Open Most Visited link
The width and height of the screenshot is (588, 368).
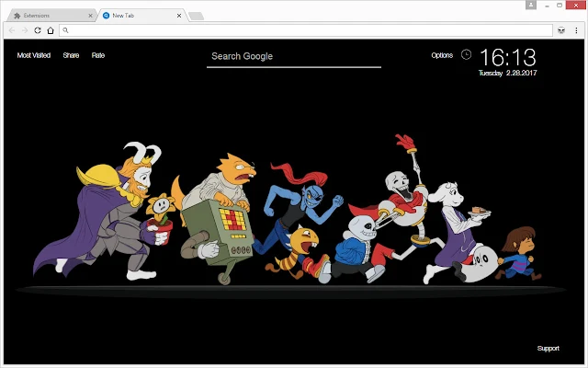(x=34, y=55)
